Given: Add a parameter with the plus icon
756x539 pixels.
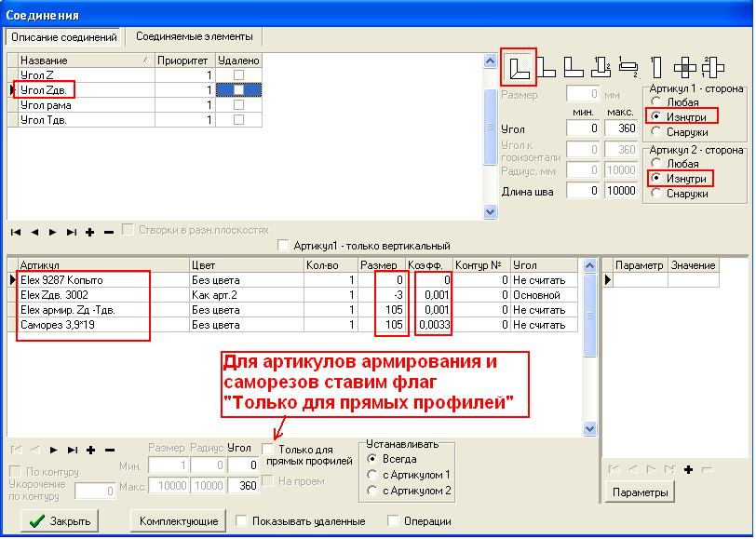Looking at the screenshot, I should click(x=689, y=469).
